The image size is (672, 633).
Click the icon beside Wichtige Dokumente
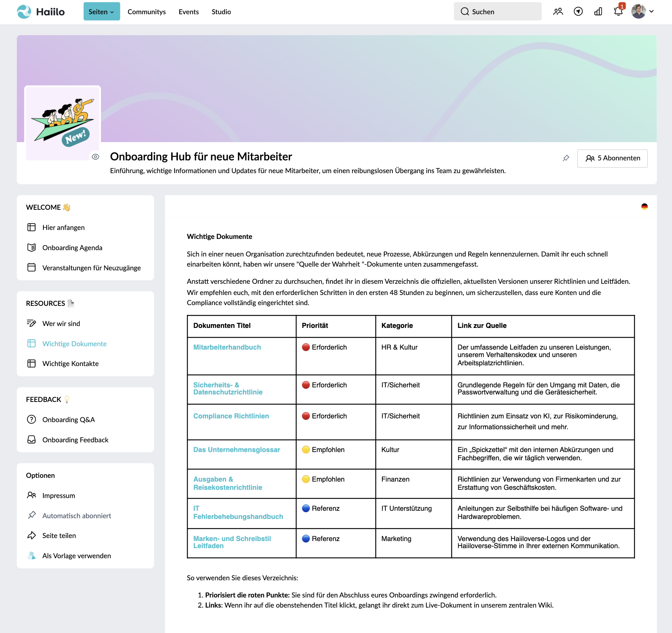point(31,344)
